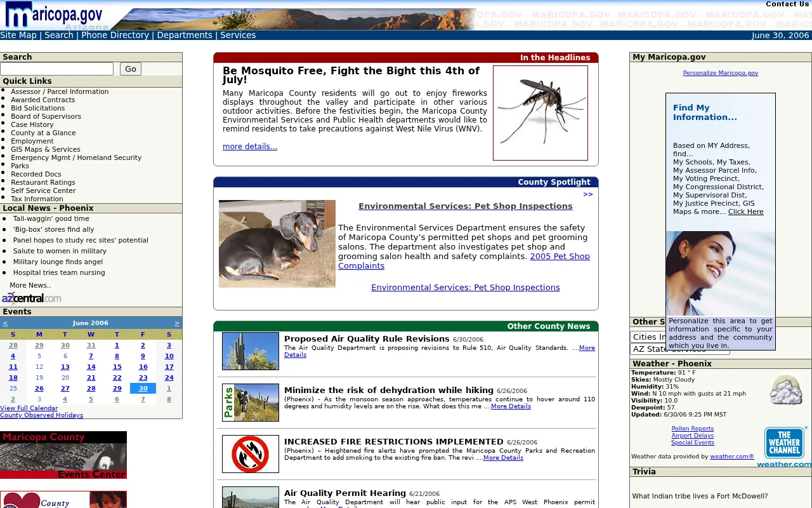Click Search in navigation bar
Viewport: 812px width, 508px height.
(59, 35)
